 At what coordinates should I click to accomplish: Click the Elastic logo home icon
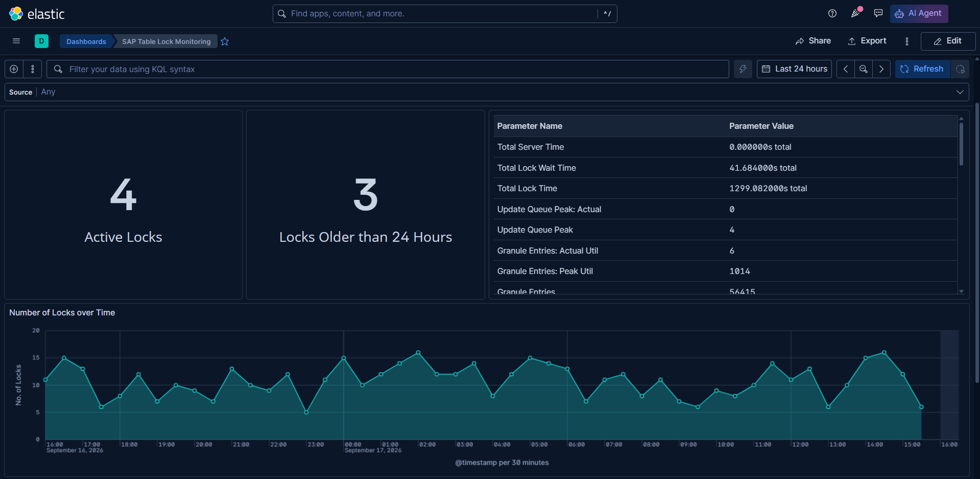click(x=16, y=14)
